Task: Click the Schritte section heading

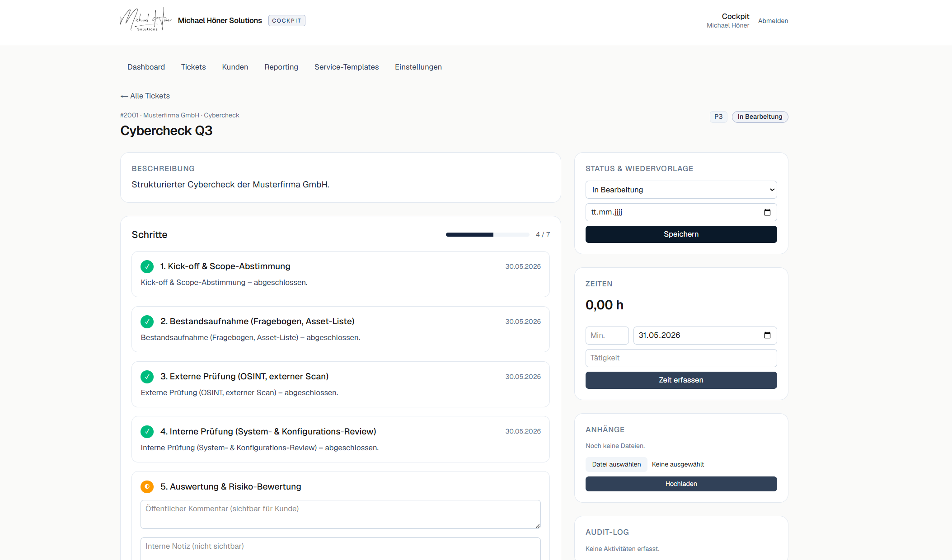Action: point(150,235)
